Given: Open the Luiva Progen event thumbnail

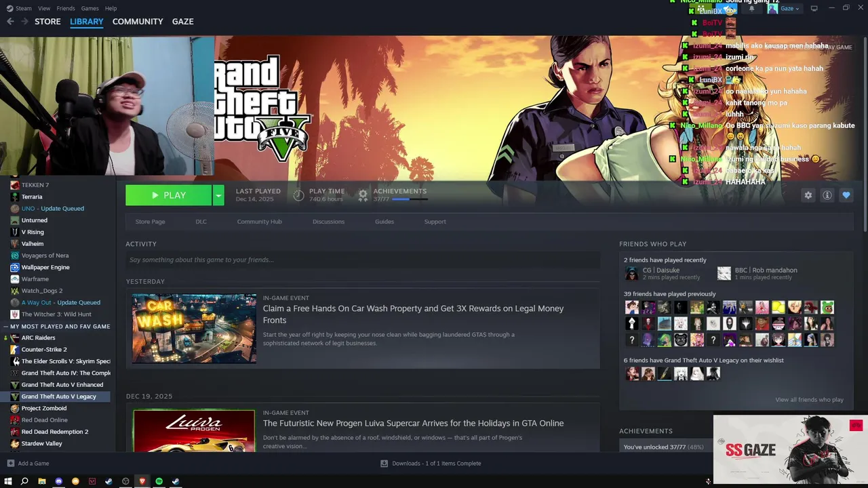Looking at the screenshot, I should coord(194,430).
